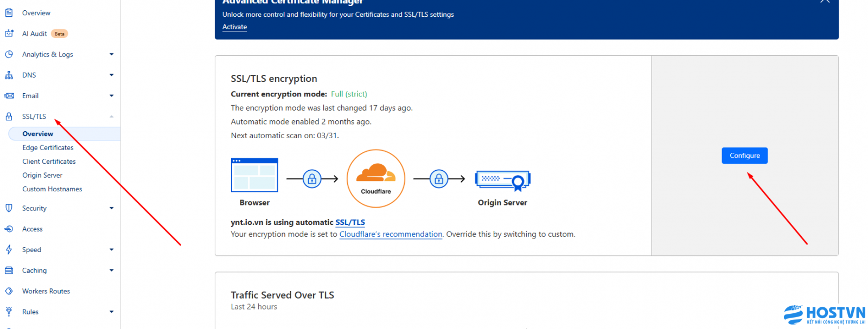Click the 'Full (strict)' encryption mode text
Image resolution: width=868 pixels, height=329 pixels.
[x=349, y=94]
